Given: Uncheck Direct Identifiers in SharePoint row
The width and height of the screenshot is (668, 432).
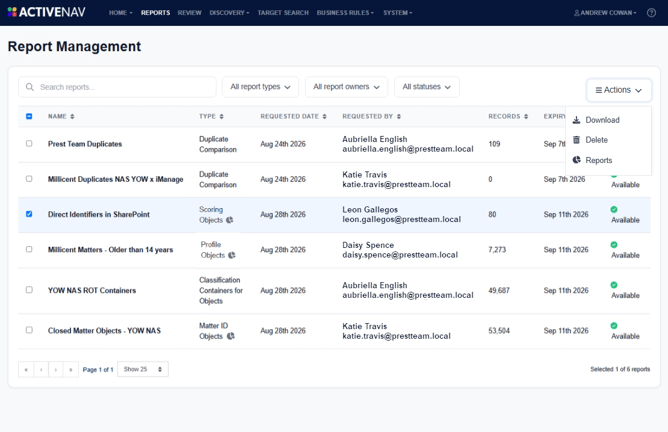Looking at the screenshot, I should (x=29, y=214).
